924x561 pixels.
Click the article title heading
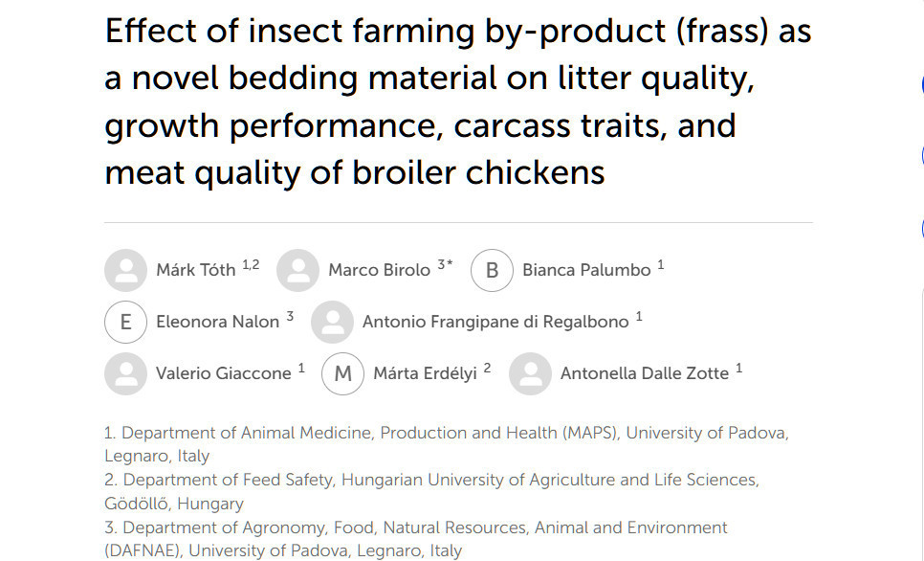(x=458, y=101)
